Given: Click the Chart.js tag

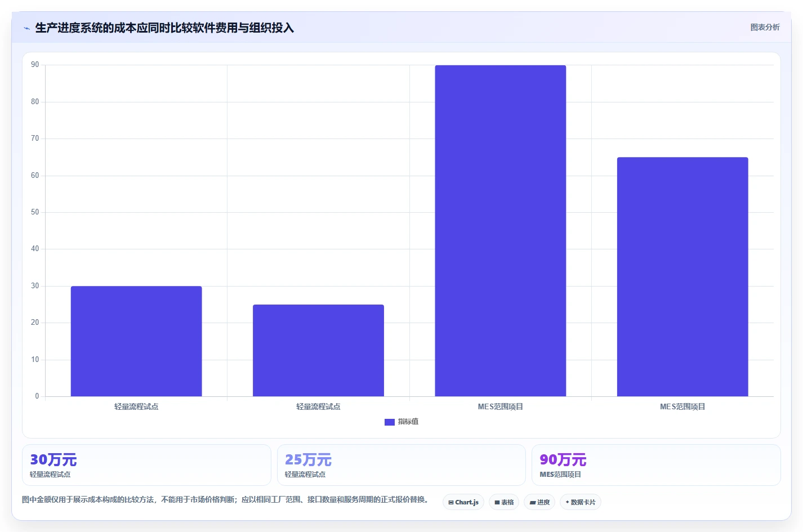Looking at the screenshot, I should point(463,502).
